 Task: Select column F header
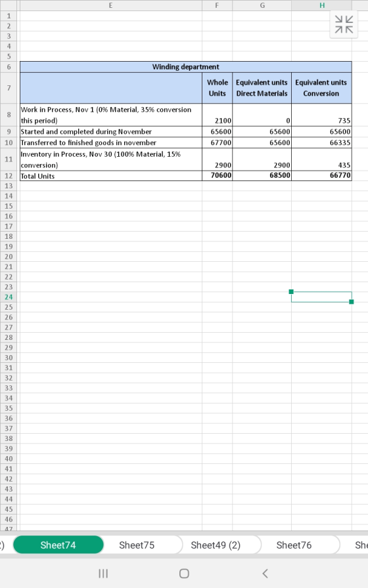point(217,5)
